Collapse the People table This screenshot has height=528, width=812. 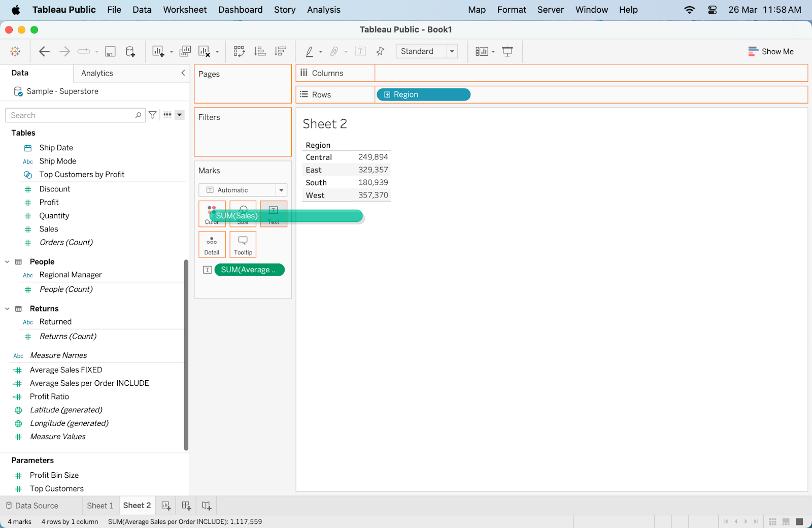tap(7, 262)
